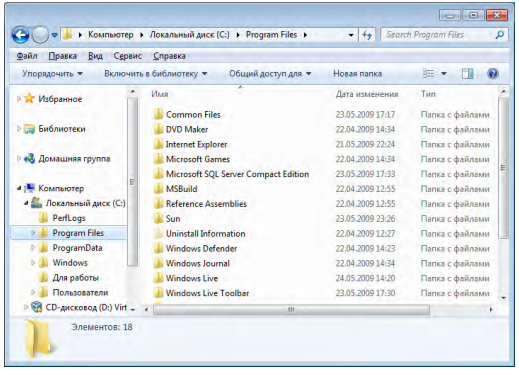Open the Файл menu
This screenshot has width=519, height=370.
coord(27,56)
